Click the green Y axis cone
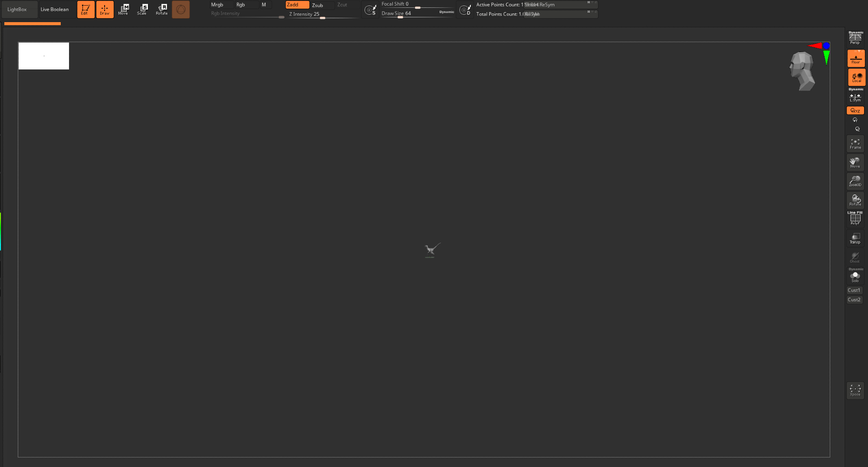This screenshot has height=467, width=868. [826, 57]
